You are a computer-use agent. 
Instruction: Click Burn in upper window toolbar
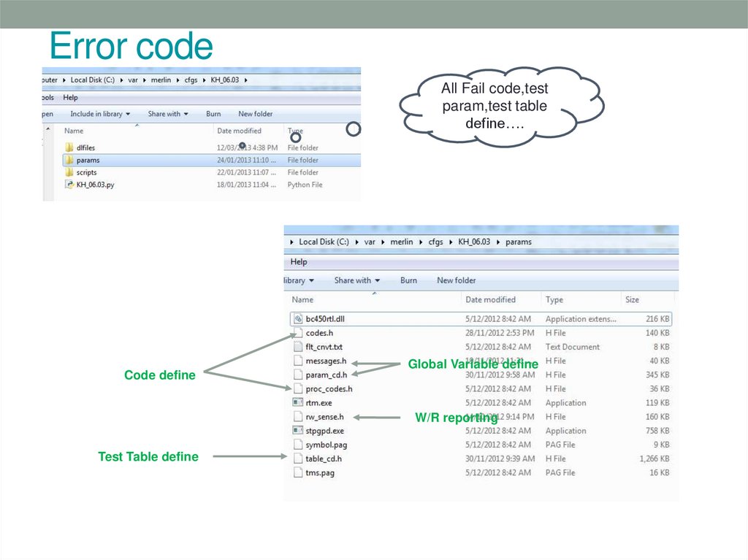pyautogui.click(x=213, y=113)
